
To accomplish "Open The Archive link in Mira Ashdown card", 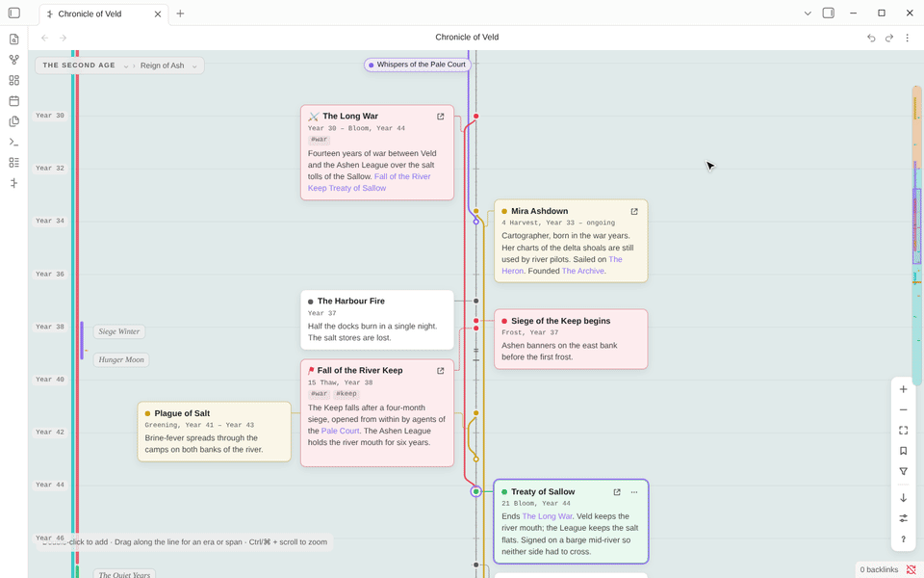I will pos(583,271).
